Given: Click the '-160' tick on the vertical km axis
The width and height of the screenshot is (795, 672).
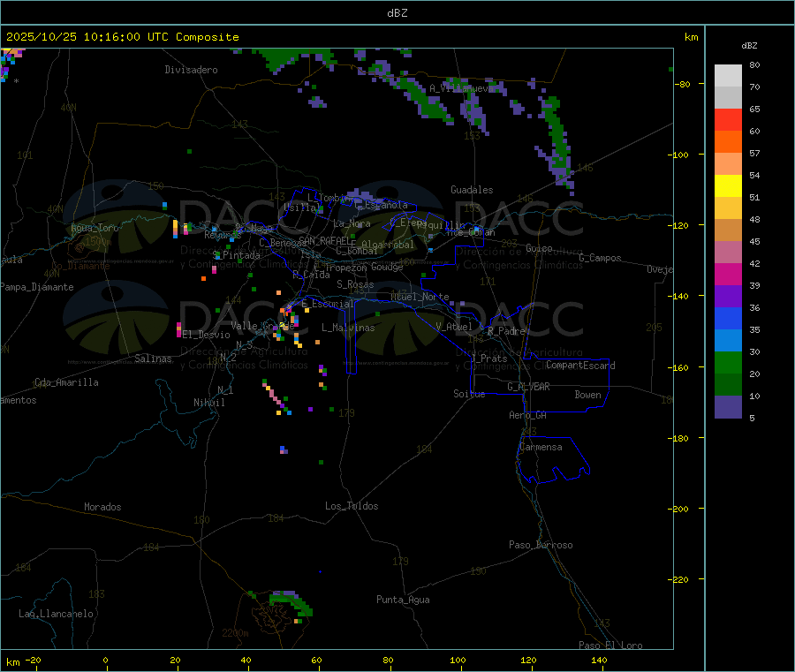Looking at the screenshot, I should tap(680, 367).
